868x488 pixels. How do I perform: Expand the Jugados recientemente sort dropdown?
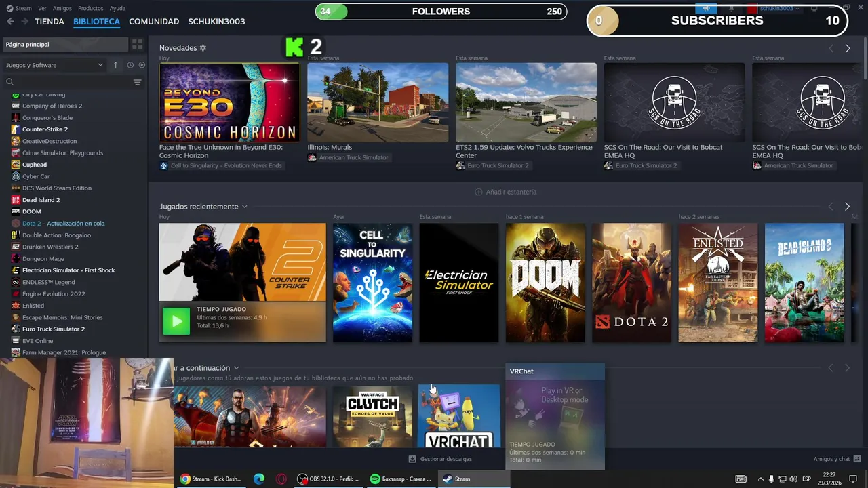pyautogui.click(x=245, y=207)
